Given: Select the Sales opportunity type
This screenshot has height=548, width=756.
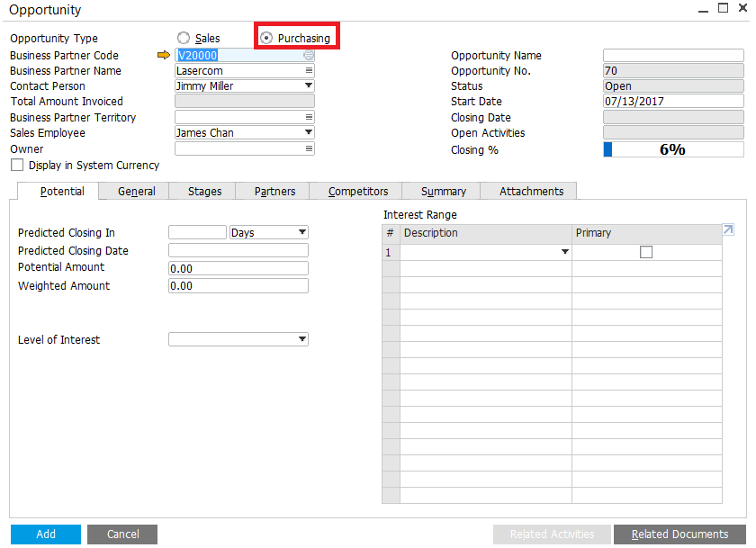Looking at the screenshot, I should [184, 38].
